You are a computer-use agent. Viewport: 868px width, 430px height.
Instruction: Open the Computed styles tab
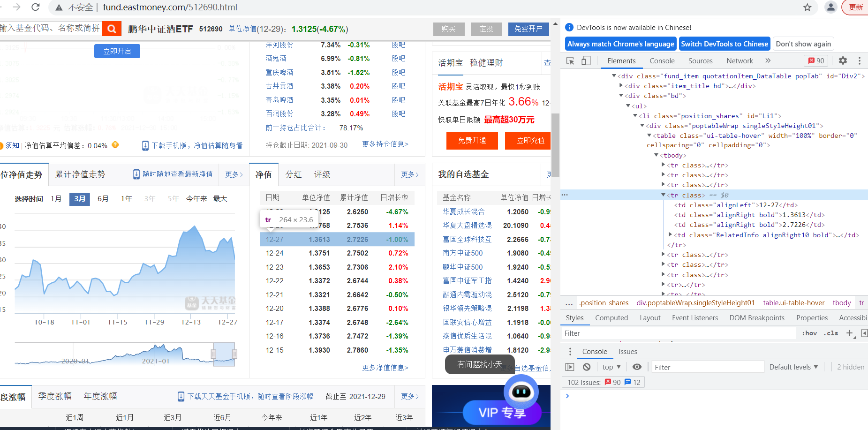611,318
